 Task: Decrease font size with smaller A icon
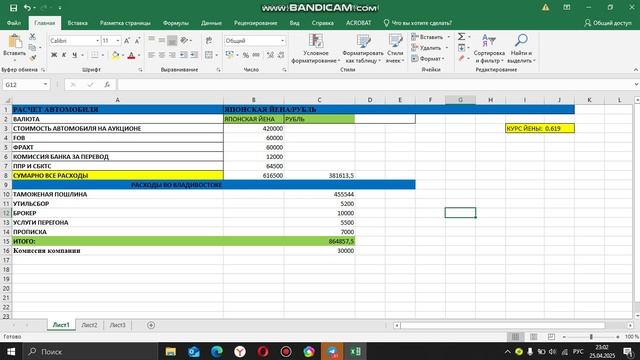[x=137, y=41]
